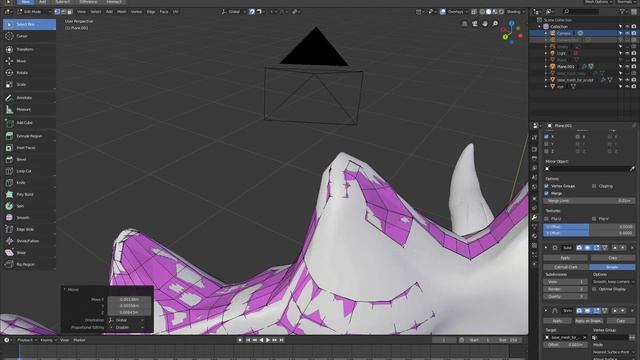Toggle the Clipping checkbox
This screenshot has width=640, height=360.
594,186
